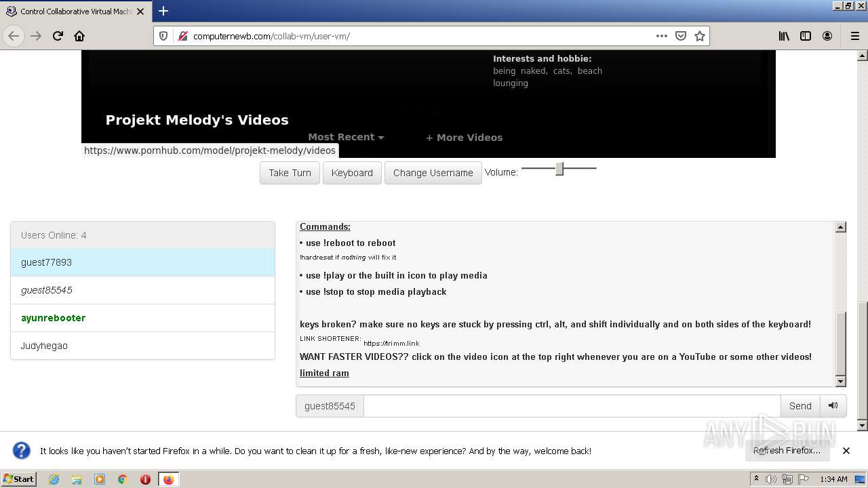The width and height of the screenshot is (868, 488).
Task: Bookmark this page with star
Action: pos(700,36)
